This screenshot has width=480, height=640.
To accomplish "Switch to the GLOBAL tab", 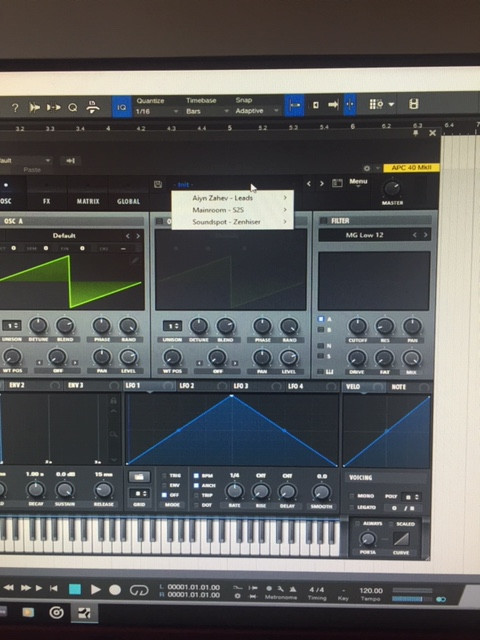I will pyautogui.click(x=128, y=201).
